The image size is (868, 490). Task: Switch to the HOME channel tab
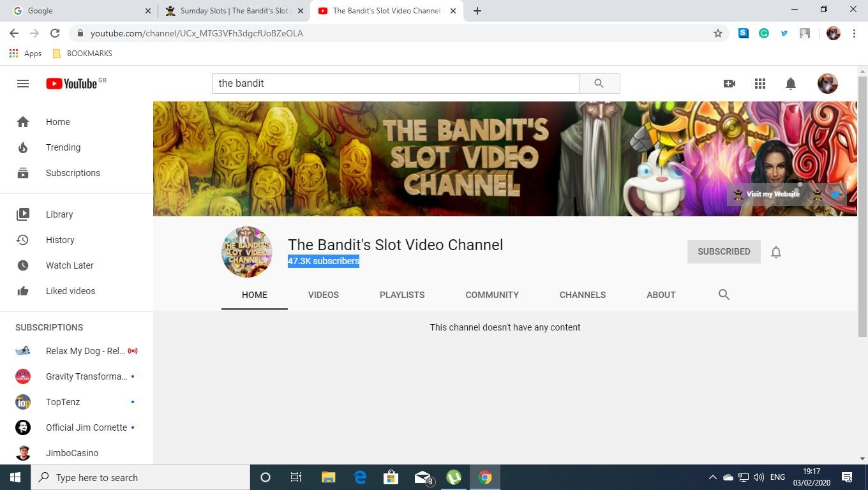(x=255, y=295)
